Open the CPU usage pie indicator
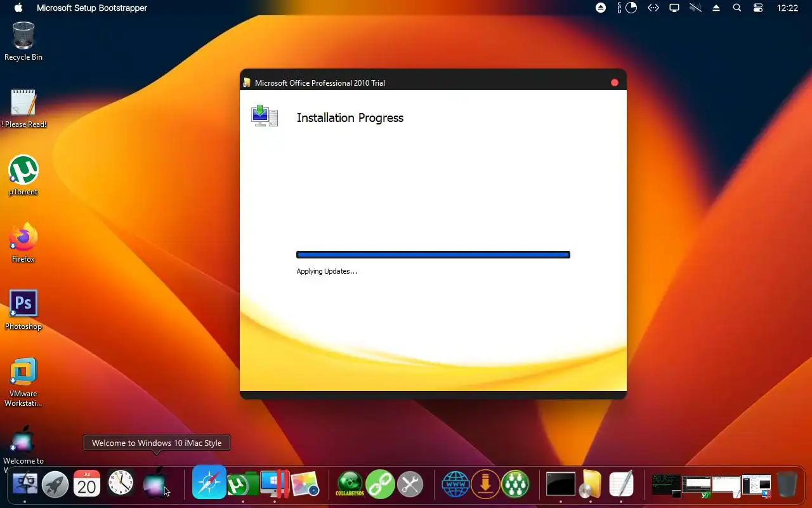812x508 pixels. point(631,8)
